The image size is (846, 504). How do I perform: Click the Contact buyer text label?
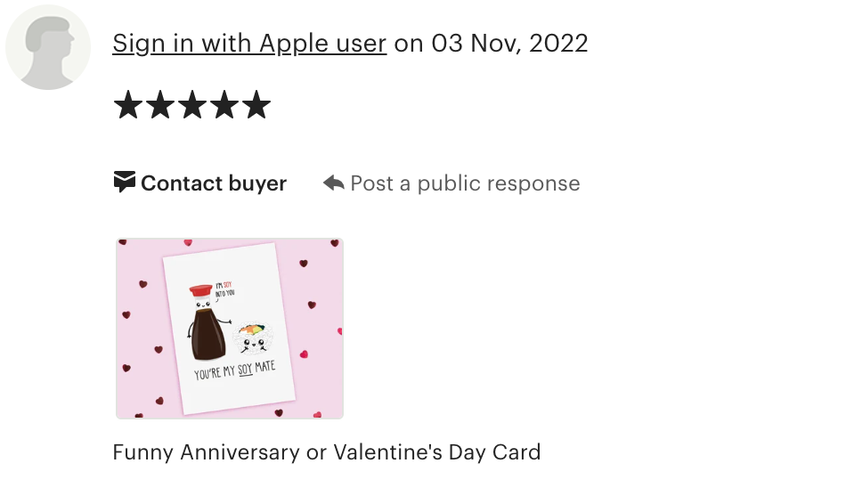214,183
